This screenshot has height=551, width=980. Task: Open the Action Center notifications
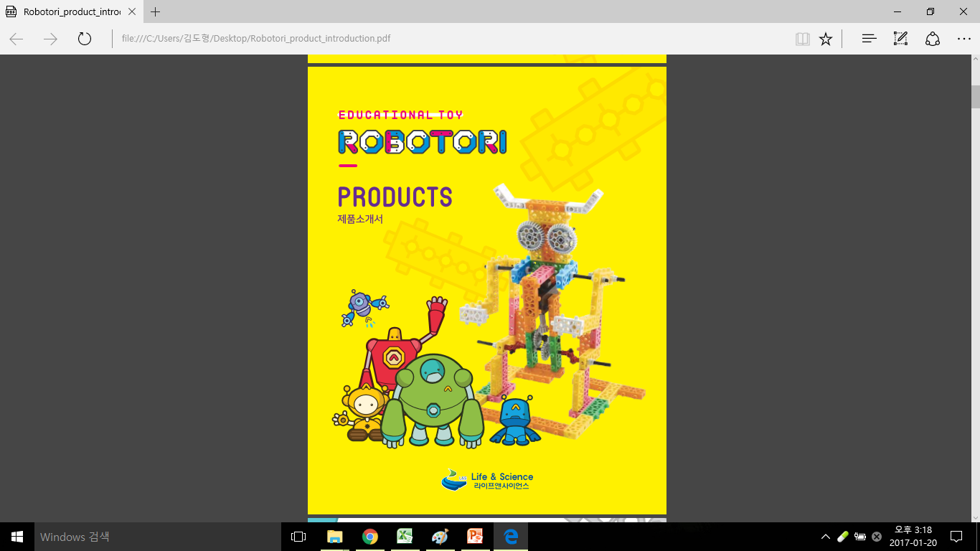956,537
